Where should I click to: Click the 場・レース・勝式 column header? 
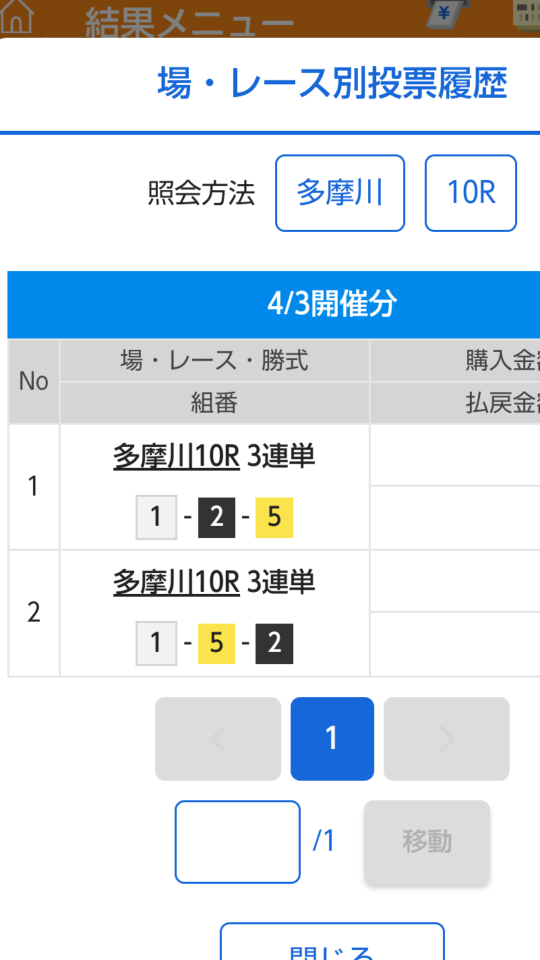tap(215, 361)
